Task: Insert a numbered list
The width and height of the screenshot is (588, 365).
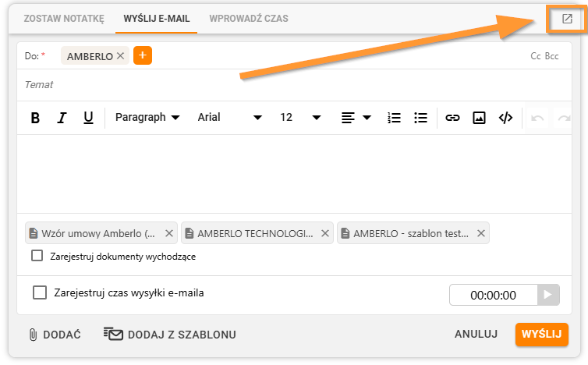Action: point(394,118)
